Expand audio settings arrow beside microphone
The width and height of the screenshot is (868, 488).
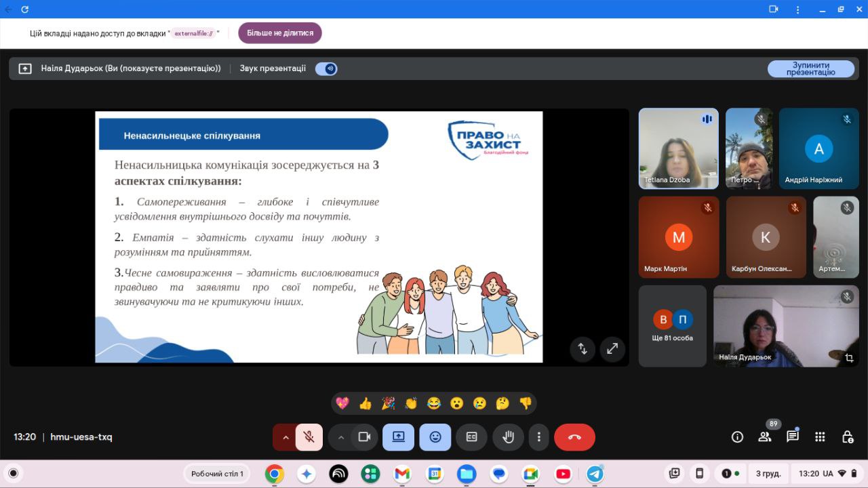click(x=285, y=437)
